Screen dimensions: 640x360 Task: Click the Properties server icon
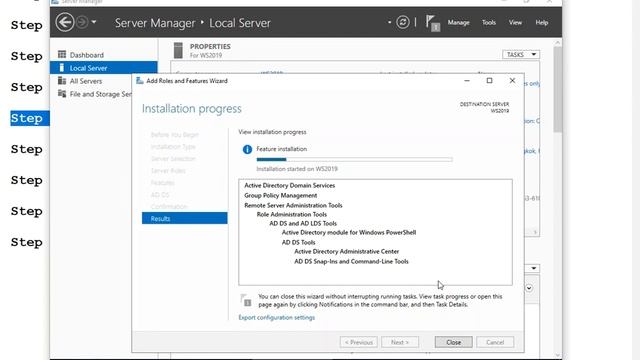coord(178,51)
